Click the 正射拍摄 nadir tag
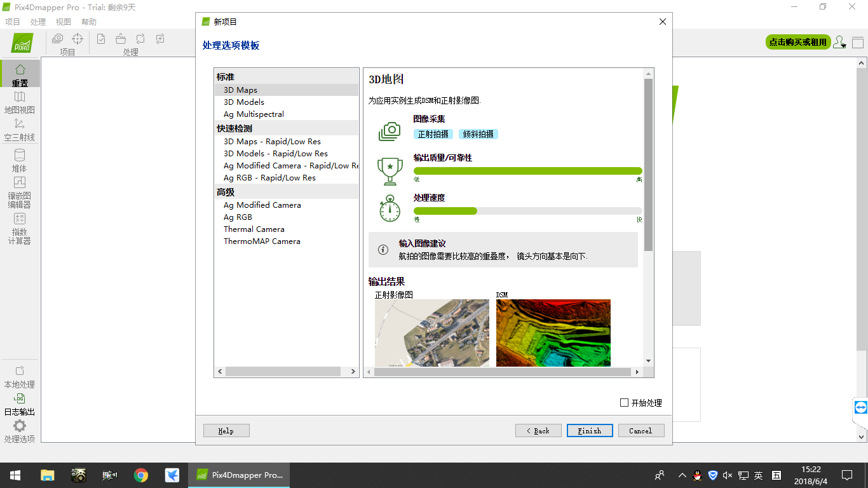Screen dimensions: 868x488 433,134
